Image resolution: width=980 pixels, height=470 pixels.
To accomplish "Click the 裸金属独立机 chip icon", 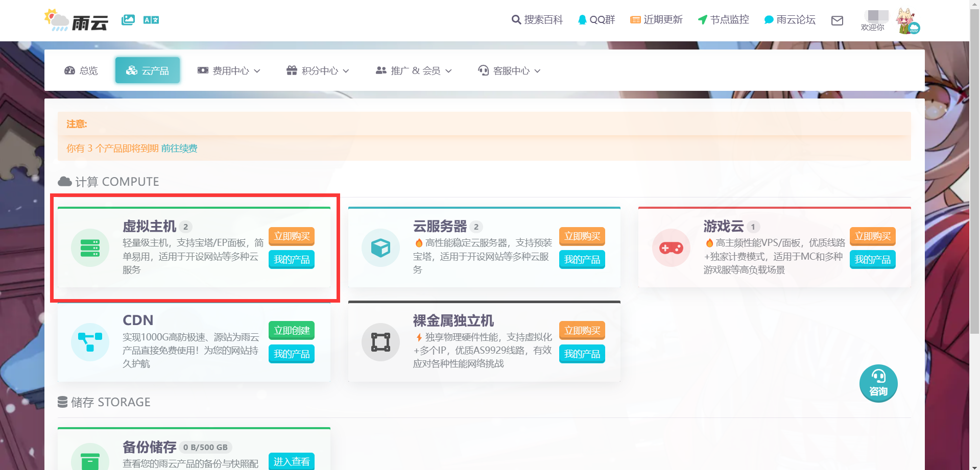I will (380, 342).
